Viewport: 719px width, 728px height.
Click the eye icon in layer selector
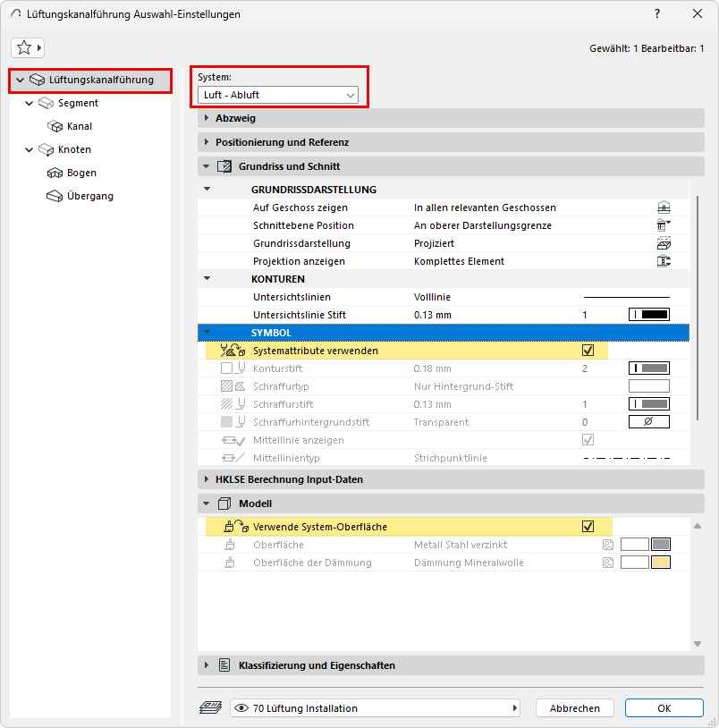point(241,707)
